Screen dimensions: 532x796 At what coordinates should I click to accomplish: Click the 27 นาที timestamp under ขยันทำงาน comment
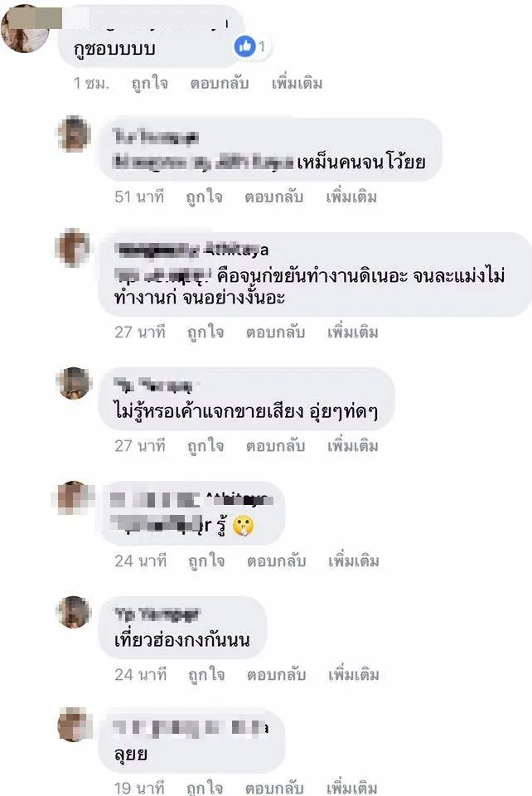coord(140,332)
